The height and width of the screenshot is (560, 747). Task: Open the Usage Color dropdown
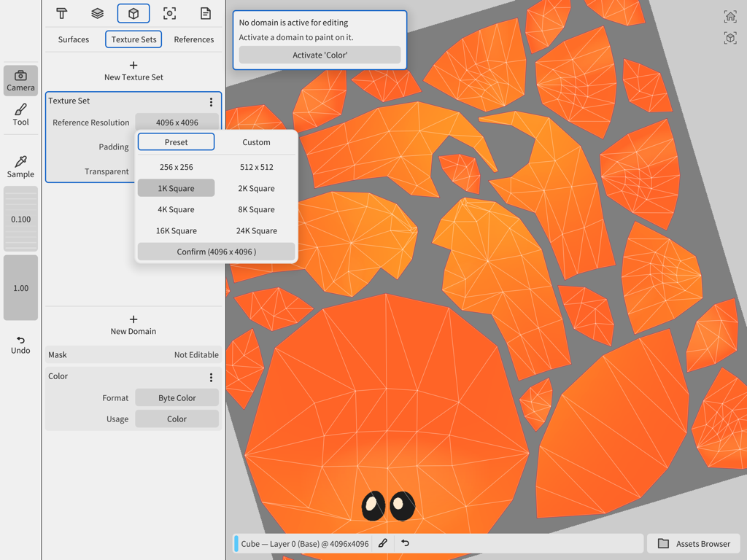[x=177, y=419]
